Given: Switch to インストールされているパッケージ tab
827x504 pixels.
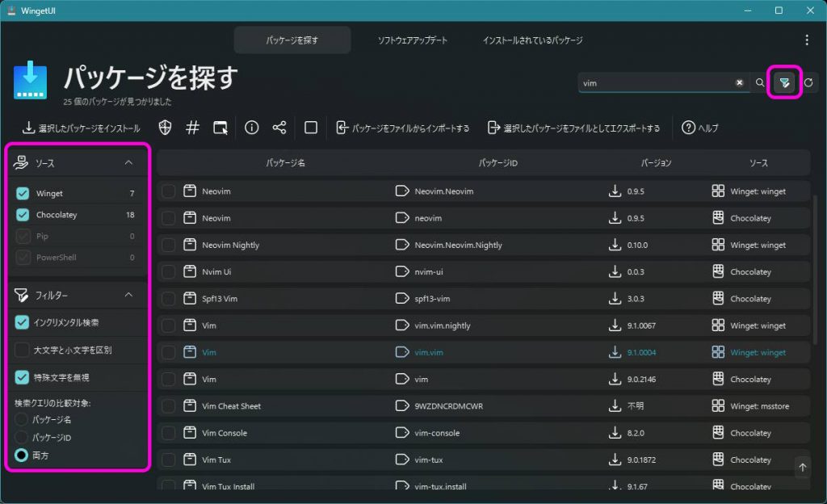Looking at the screenshot, I should point(533,40).
